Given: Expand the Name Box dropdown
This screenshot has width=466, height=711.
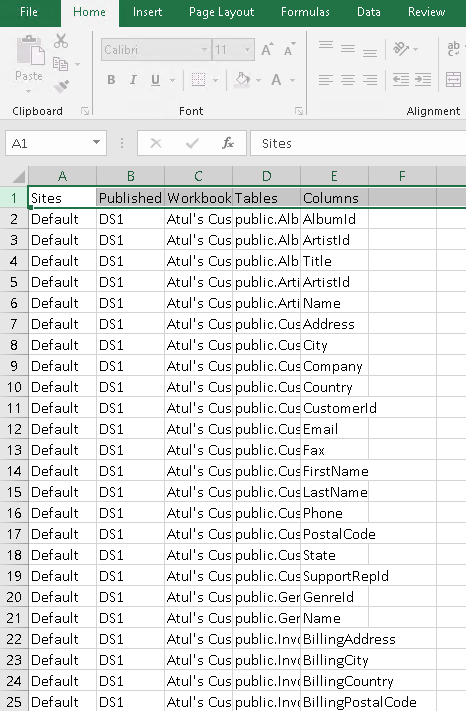Looking at the screenshot, I should (x=96, y=143).
